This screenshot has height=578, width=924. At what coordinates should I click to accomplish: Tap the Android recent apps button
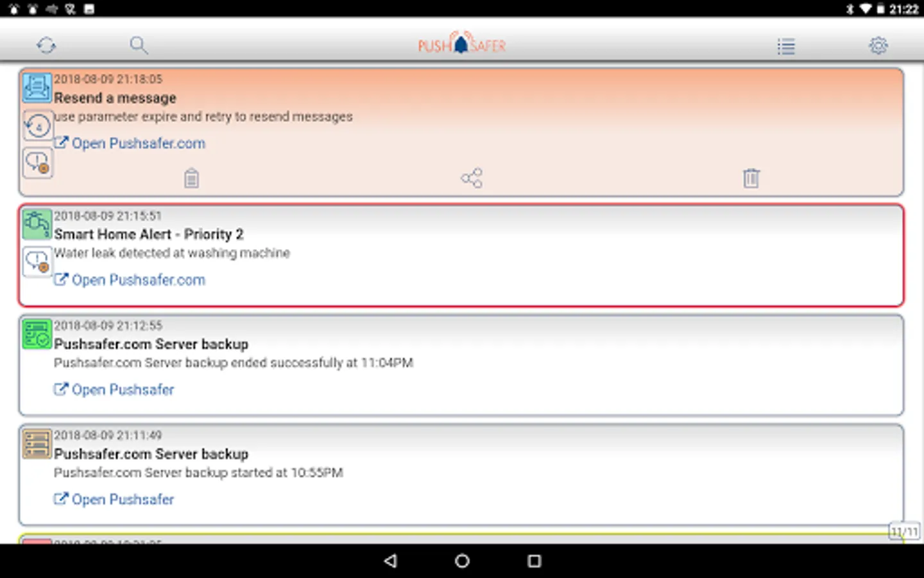[x=534, y=561]
